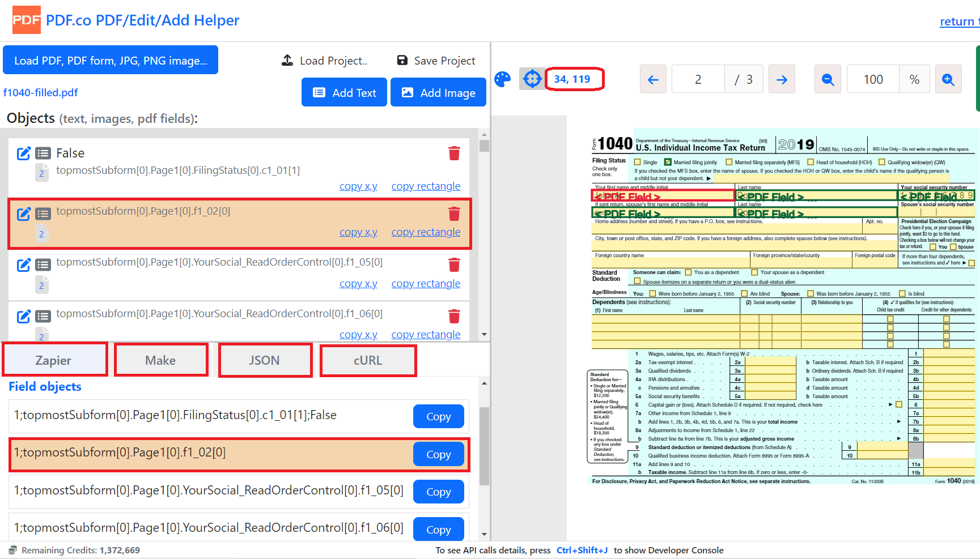Delete the f1_05[0] field object
This screenshot has width=980, height=559.
click(454, 265)
